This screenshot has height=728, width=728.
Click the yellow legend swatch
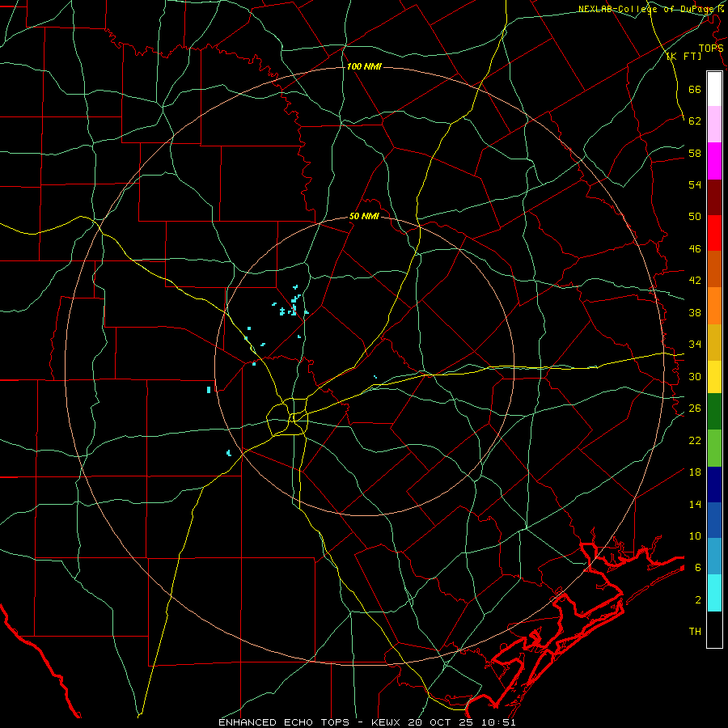tap(714, 377)
